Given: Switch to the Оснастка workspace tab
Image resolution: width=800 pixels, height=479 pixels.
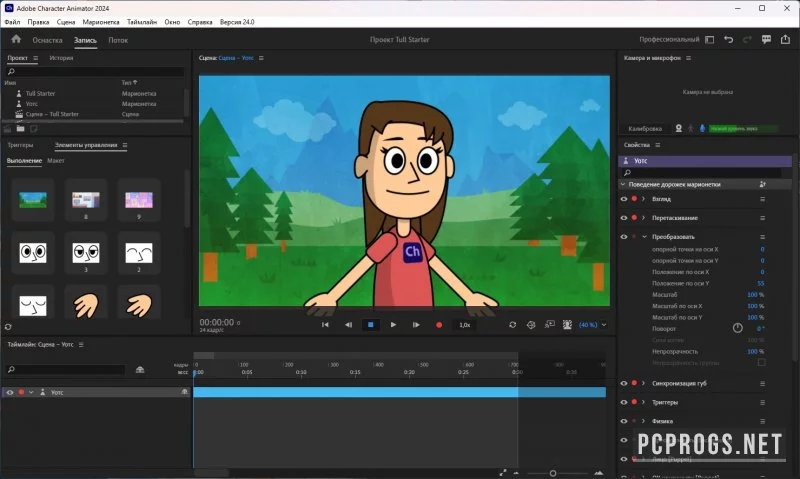Looking at the screenshot, I should coord(47,40).
